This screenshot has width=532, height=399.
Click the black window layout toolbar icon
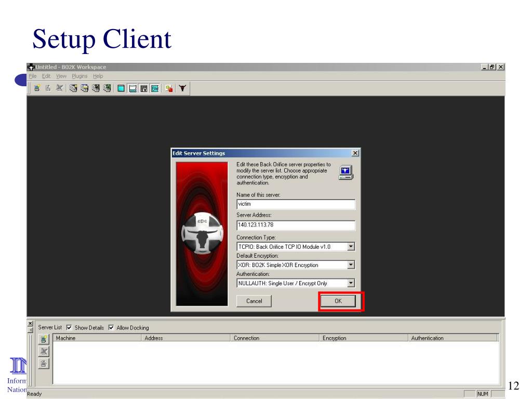[x=144, y=88]
